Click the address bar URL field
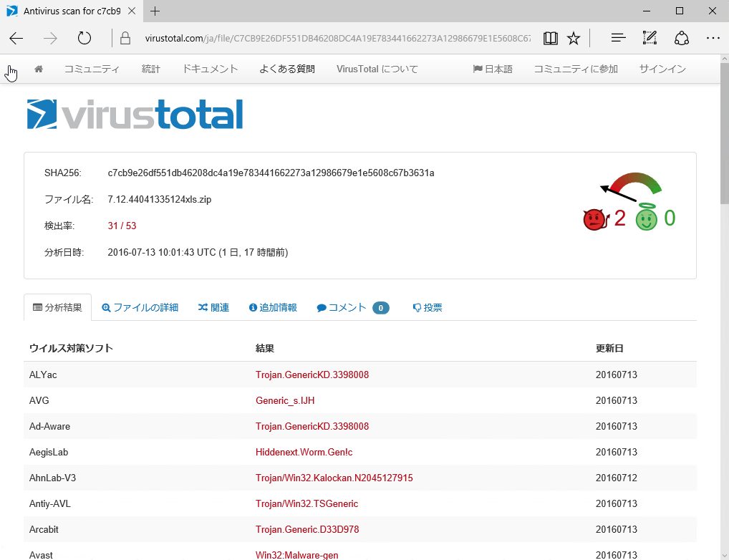729x560 pixels. (x=337, y=38)
